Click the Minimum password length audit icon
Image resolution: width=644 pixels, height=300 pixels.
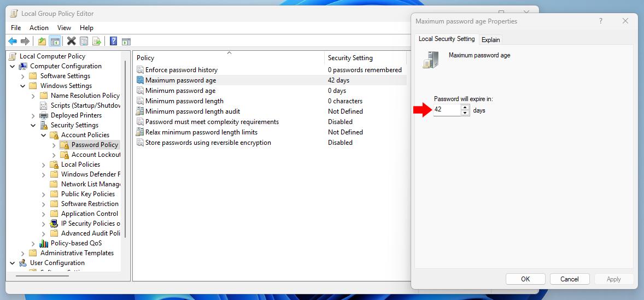(x=140, y=111)
